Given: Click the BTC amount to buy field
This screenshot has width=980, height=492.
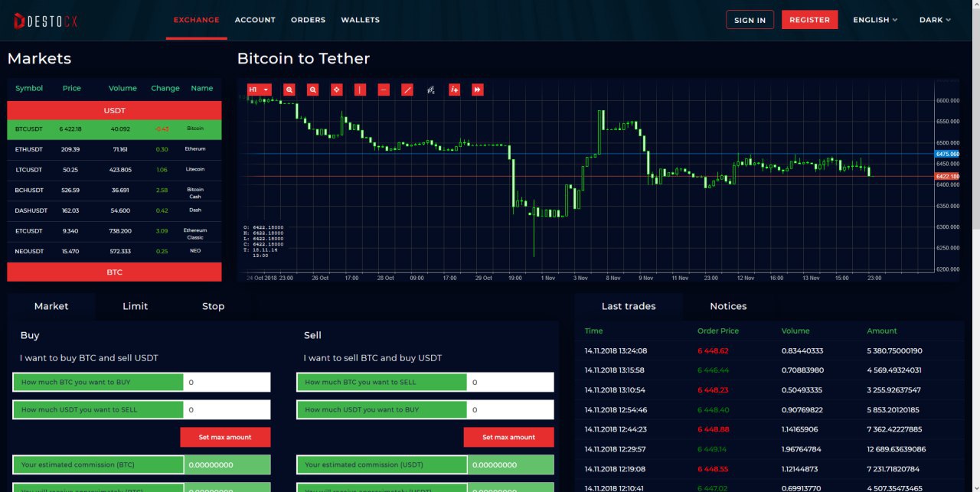Looking at the screenshot, I should point(227,382).
